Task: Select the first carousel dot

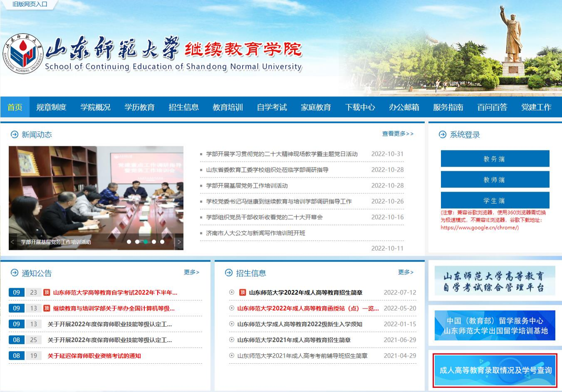Action: pyautogui.click(x=129, y=242)
